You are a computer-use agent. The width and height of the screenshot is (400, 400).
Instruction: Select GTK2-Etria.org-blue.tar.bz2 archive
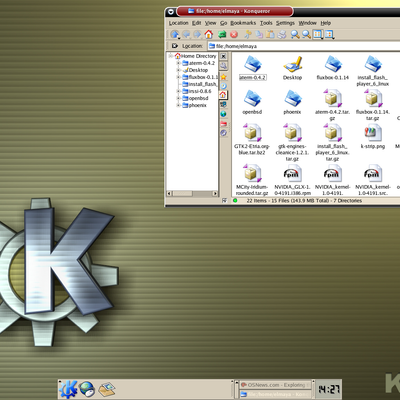click(x=252, y=133)
